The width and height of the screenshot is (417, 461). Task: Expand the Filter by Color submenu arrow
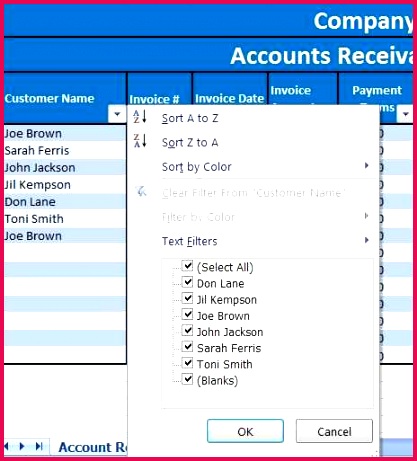[367, 216]
